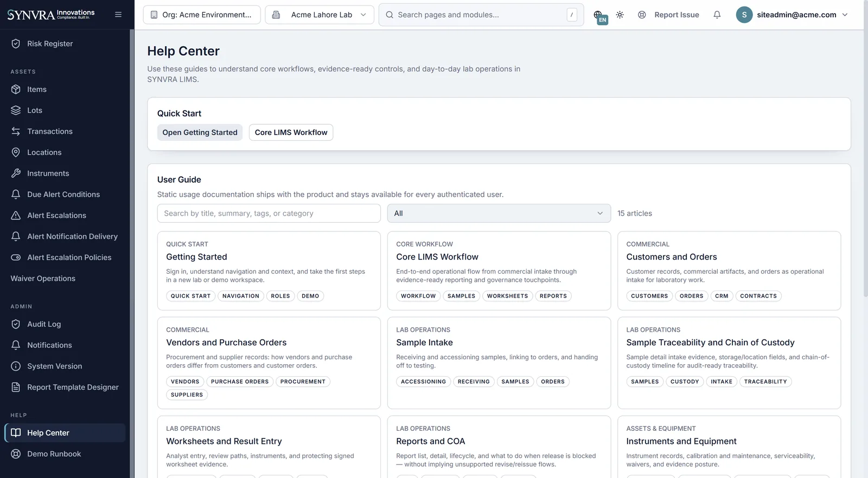Click the Open Getting Started button
868x478 pixels.
click(x=200, y=133)
